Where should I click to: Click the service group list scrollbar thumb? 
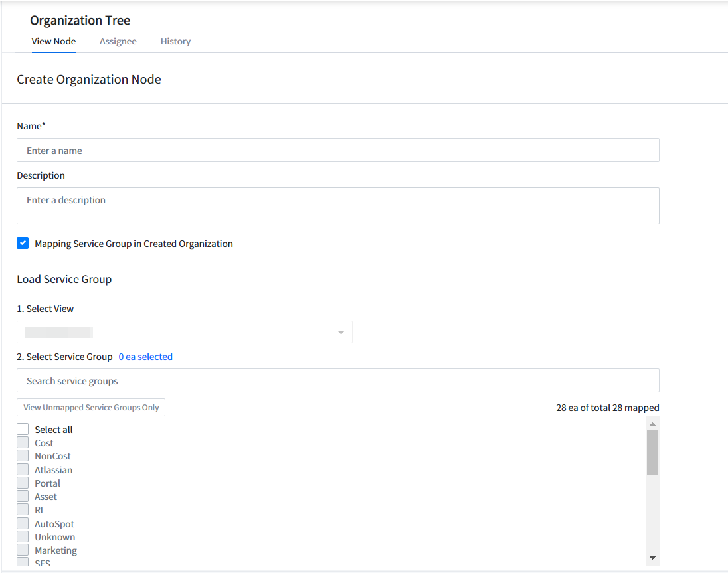pyautogui.click(x=652, y=452)
